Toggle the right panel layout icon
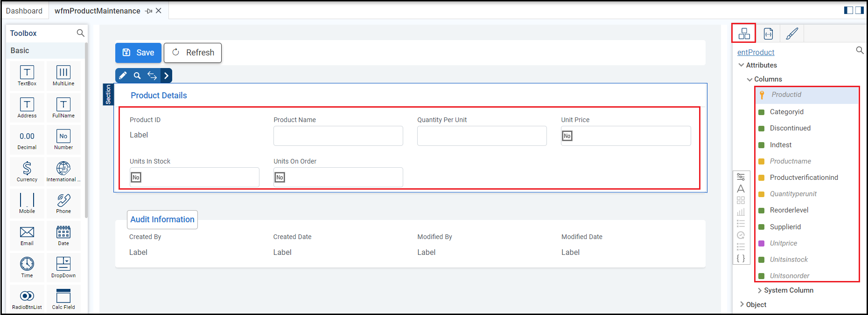The width and height of the screenshot is (868, 315). pyautogui.click(x=859, y=10)
